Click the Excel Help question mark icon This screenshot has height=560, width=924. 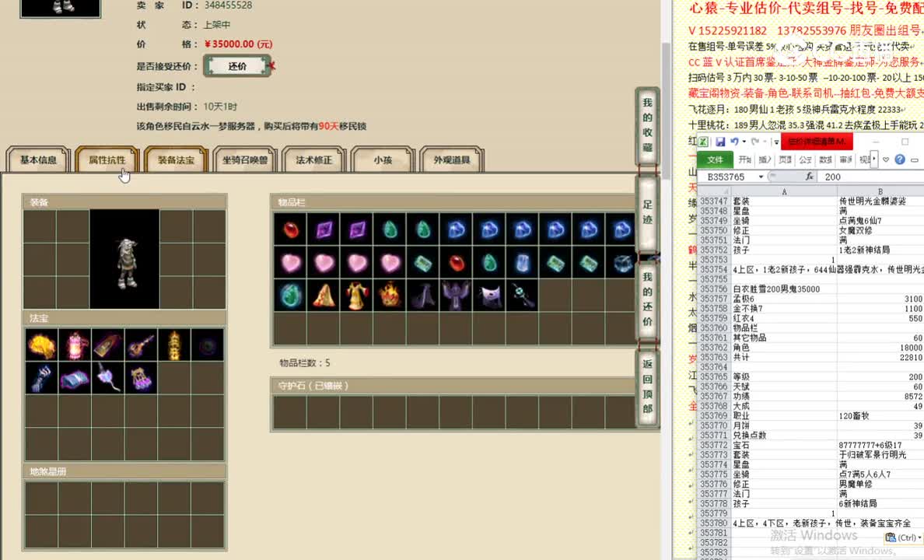click(x=900, y=160)
